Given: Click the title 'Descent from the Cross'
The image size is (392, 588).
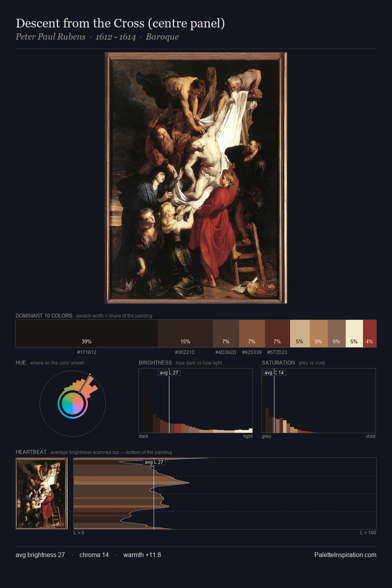Looking at the screenshot, I should point(120,23).
